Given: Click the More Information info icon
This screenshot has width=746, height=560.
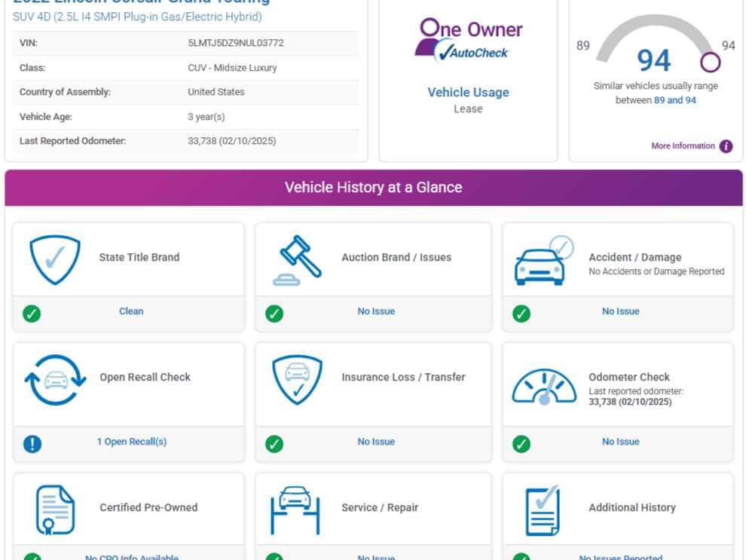Looking at the screenshot, I should (x=726, y=146).
